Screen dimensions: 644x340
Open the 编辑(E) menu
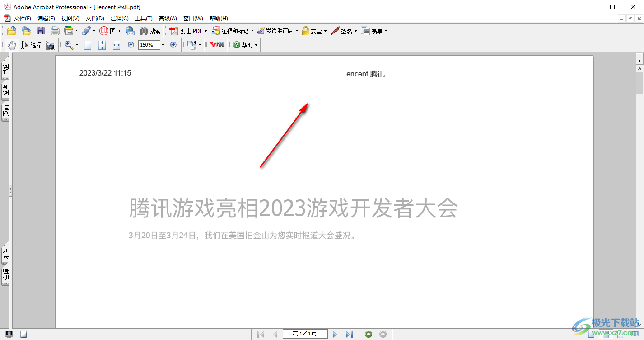click(46, 19)
